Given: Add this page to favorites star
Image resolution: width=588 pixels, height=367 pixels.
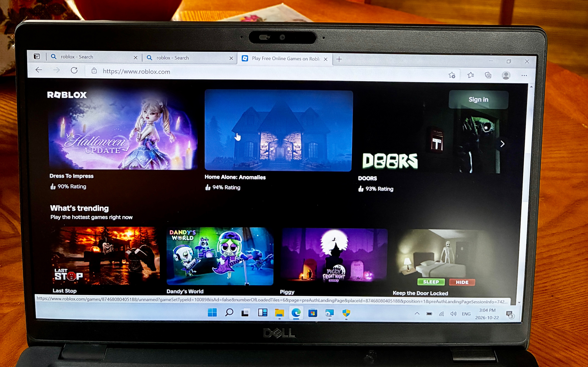Looking at the screenshot, I should 452,75.
